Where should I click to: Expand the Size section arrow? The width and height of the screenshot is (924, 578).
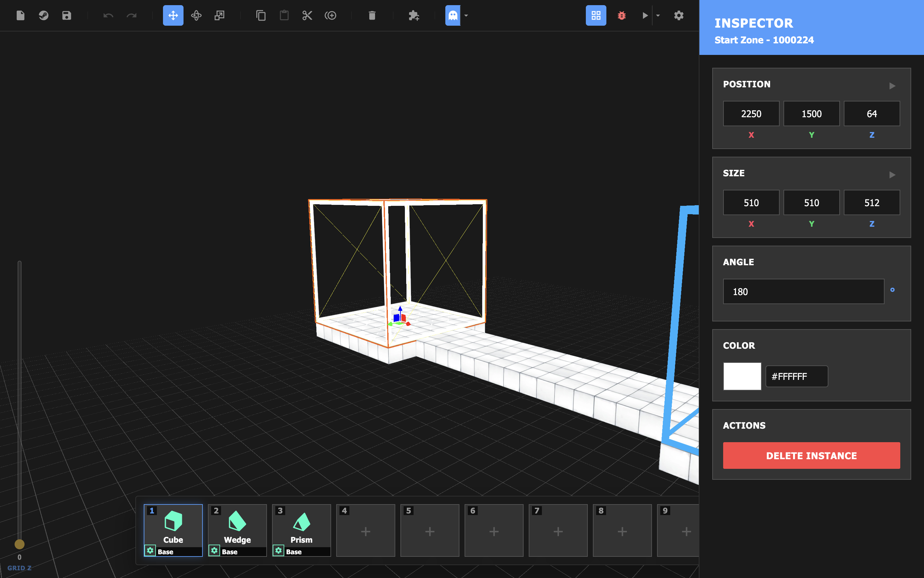tap(892, 175)
